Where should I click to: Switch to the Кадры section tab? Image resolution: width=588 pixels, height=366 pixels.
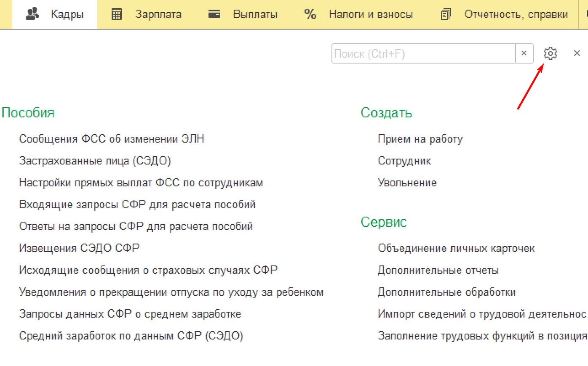tap(55, 14)
